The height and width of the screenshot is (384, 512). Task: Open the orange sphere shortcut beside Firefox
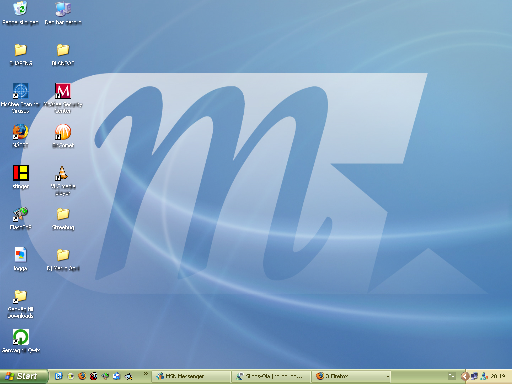pos(63,132)
